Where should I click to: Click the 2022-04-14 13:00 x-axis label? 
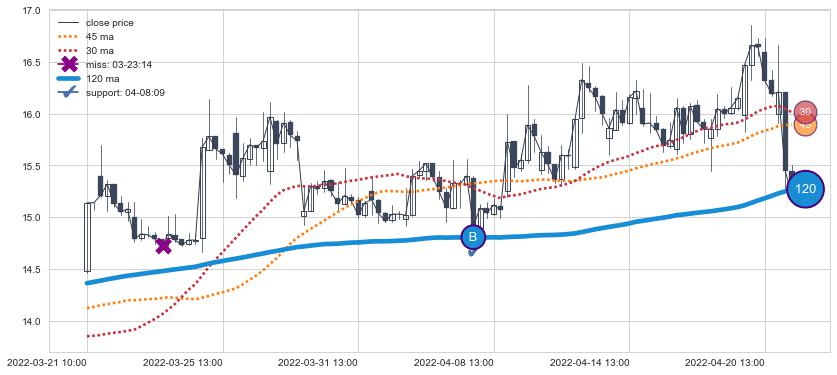(x=589, y=363)
